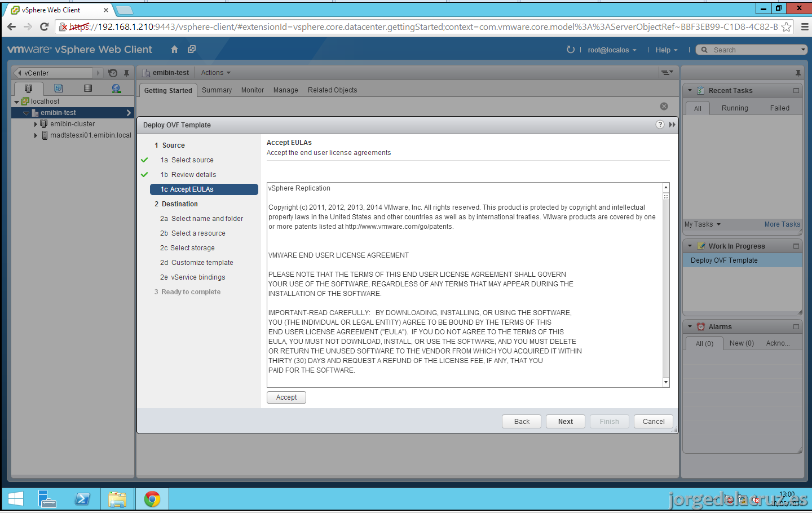Maximize the Recent Tasks portlet

(x=796, y=90)
